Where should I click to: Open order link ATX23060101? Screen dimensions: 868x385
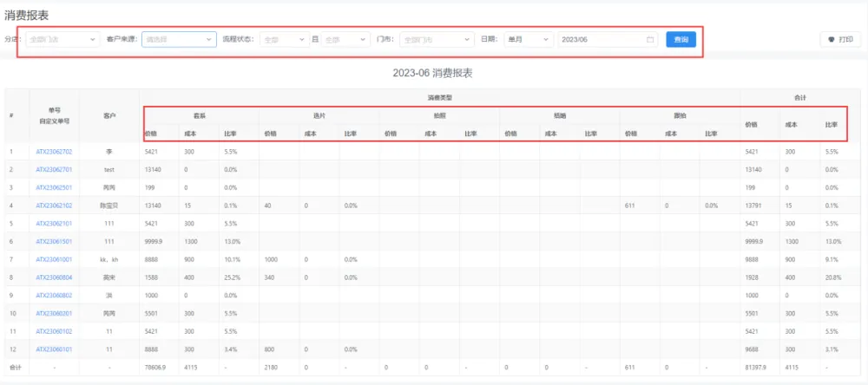(54, 349)
